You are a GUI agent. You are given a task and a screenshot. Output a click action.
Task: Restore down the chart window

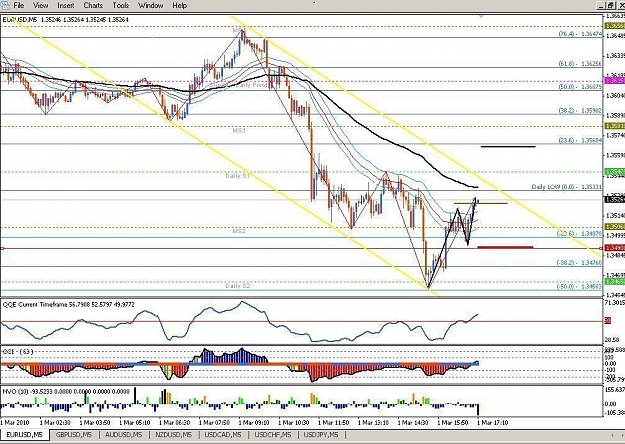pos(610,6)
